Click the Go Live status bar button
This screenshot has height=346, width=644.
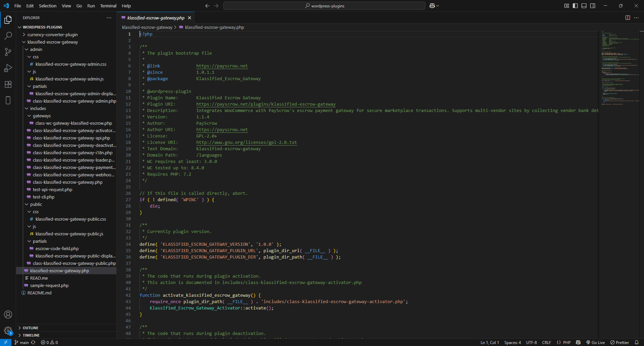[x=595, y=342]
